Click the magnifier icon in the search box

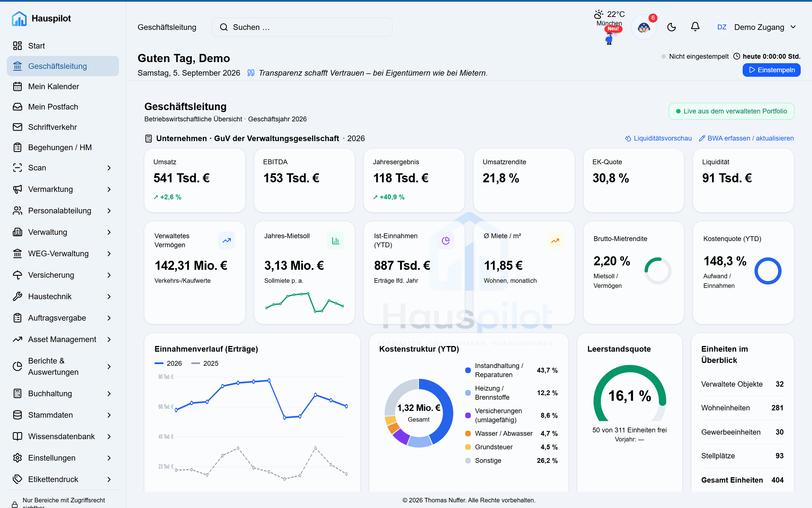(x=224, y=27)
